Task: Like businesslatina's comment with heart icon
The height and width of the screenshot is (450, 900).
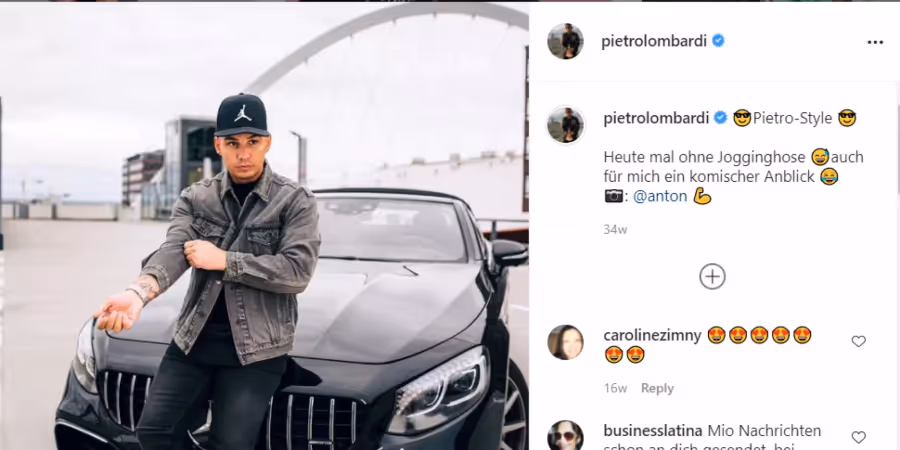Action: click(858, 437)
